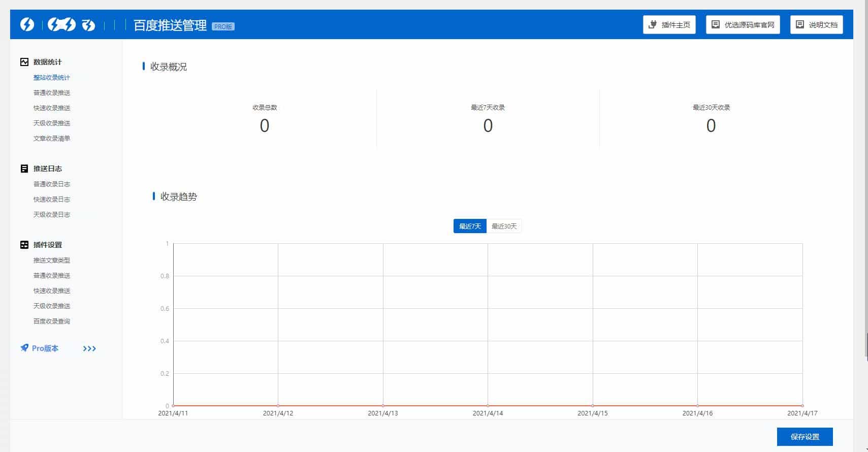Viewport: 868px width, 452px height.
Task: Click the 最近30天收录 value 0
Action: [711, 125]
